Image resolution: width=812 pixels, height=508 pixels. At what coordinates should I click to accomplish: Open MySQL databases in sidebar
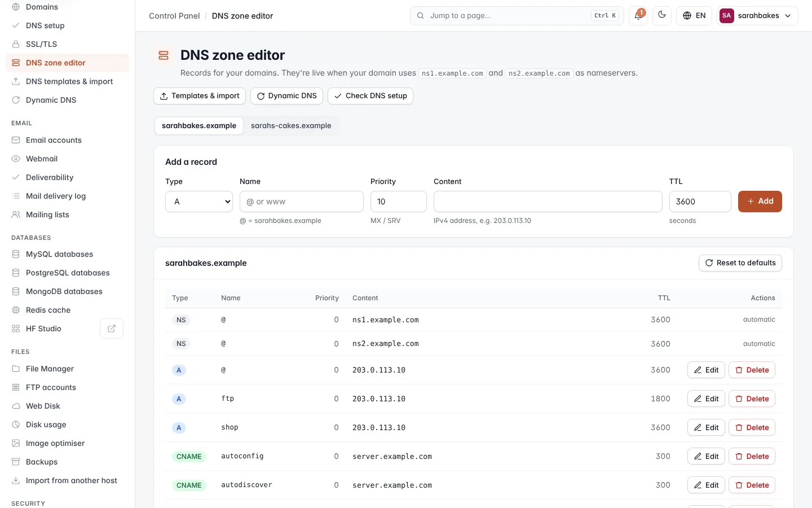67,254
